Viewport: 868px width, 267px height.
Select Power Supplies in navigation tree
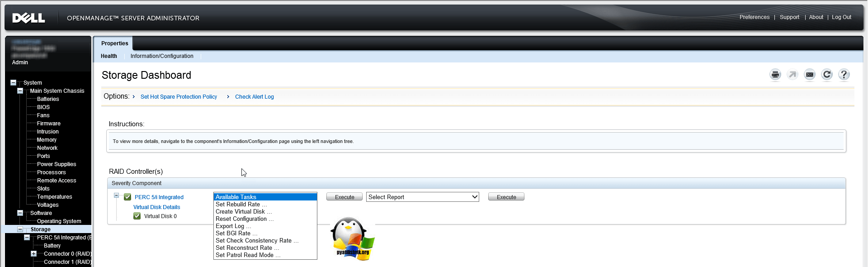[57, 164]
